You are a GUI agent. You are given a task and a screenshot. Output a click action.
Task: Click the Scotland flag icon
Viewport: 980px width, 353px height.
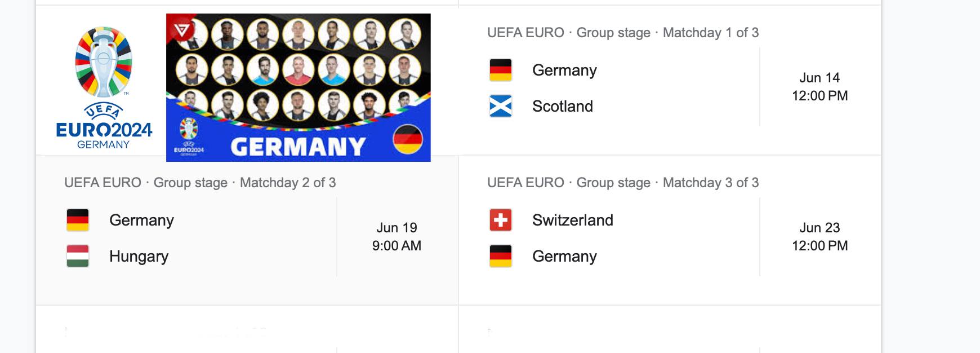click(x=501, y=106)
